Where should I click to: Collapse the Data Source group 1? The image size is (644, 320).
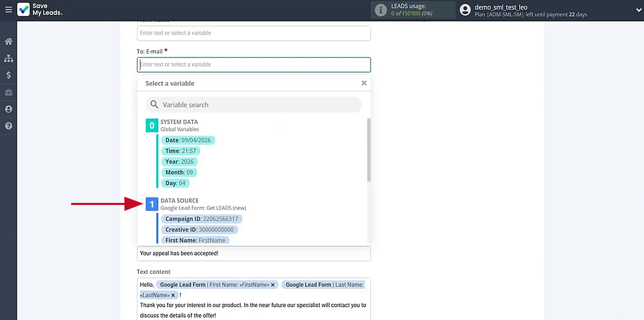152,204
